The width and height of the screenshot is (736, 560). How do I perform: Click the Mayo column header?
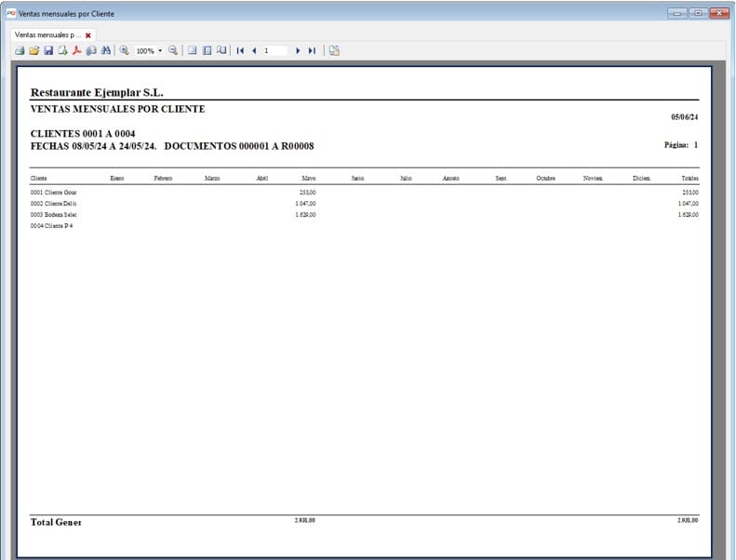click(x=309, y=179)
